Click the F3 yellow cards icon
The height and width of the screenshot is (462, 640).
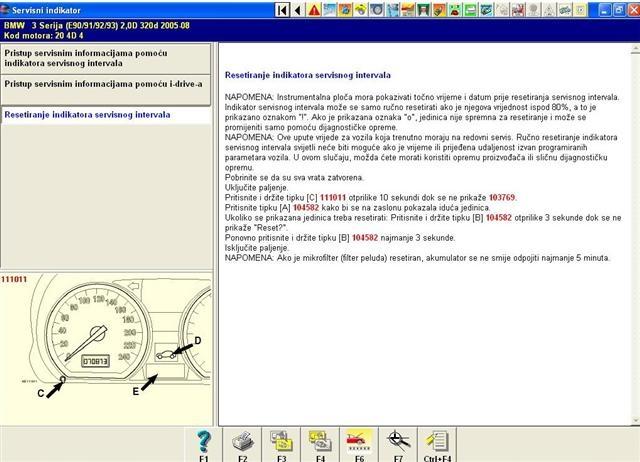pyautogui.click(x=281, y=445)
